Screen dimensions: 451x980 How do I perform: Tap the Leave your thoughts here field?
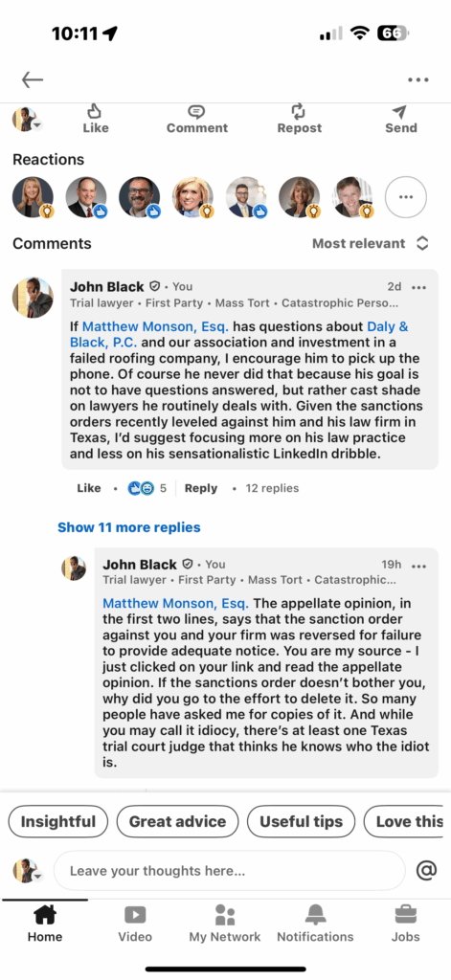point(230,871)
